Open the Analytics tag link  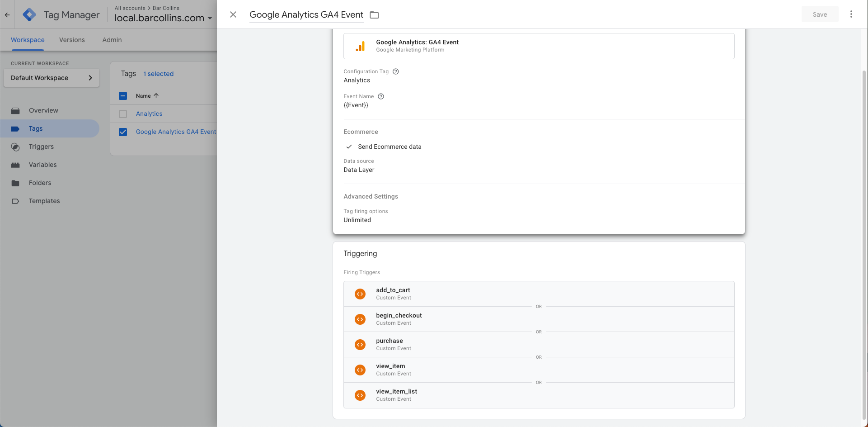click(x=149, y=114)
